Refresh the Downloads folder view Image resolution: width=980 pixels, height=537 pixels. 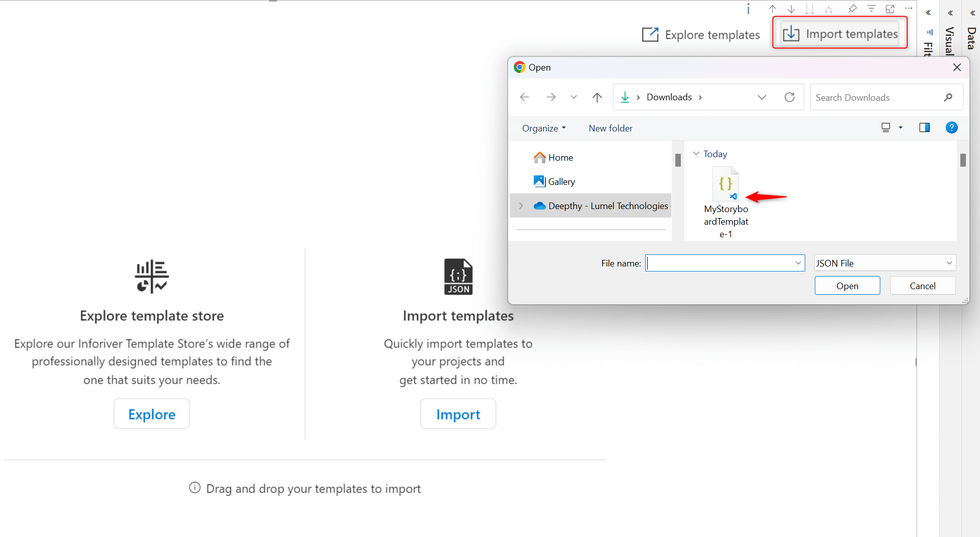pyautogui.click(x=790, y=97)
